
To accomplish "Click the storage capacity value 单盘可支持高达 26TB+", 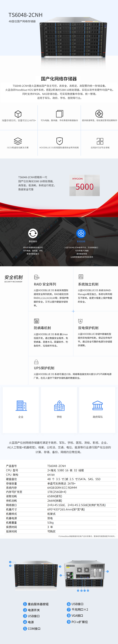I will (62, 483).
